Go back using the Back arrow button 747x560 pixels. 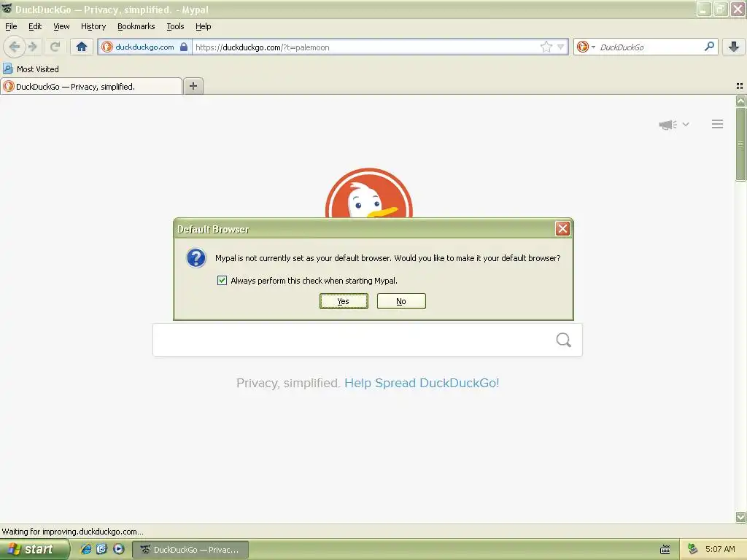(15, 47)
